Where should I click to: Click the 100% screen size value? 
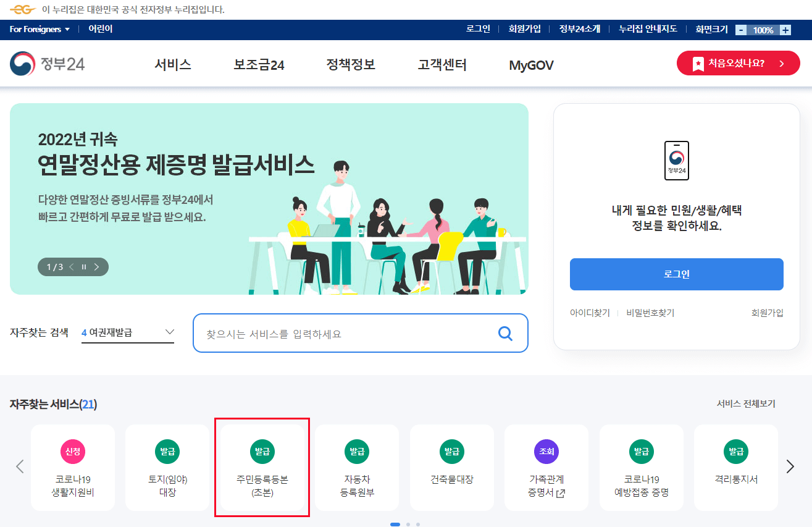(763, 30)
